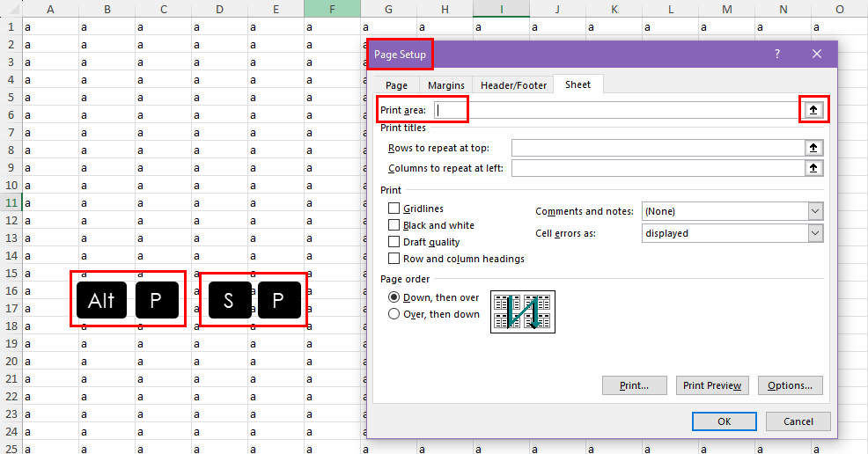The height and width of the screenshot is (454, 868).
Task: Select column M header
Action: pos(727,9)
